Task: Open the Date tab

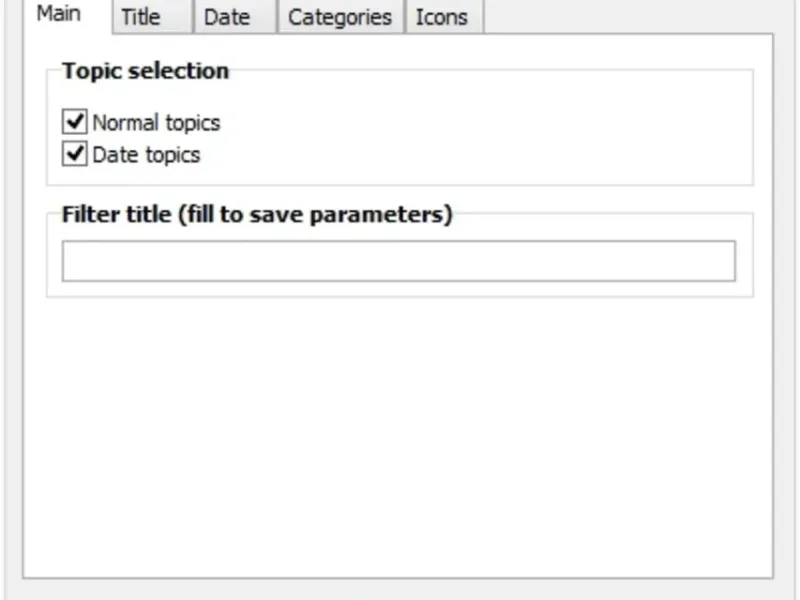Action: (x=226, y=17)
